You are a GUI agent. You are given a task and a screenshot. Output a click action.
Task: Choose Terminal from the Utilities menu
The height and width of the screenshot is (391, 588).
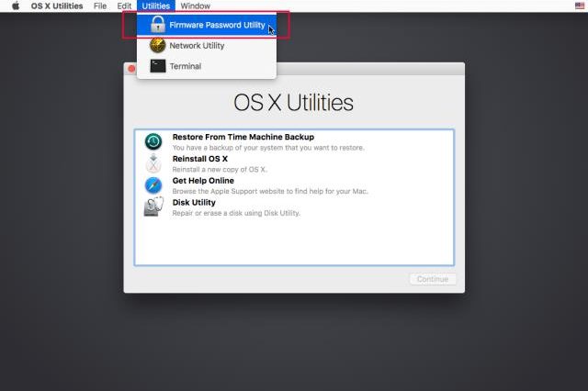pos(207,66)
